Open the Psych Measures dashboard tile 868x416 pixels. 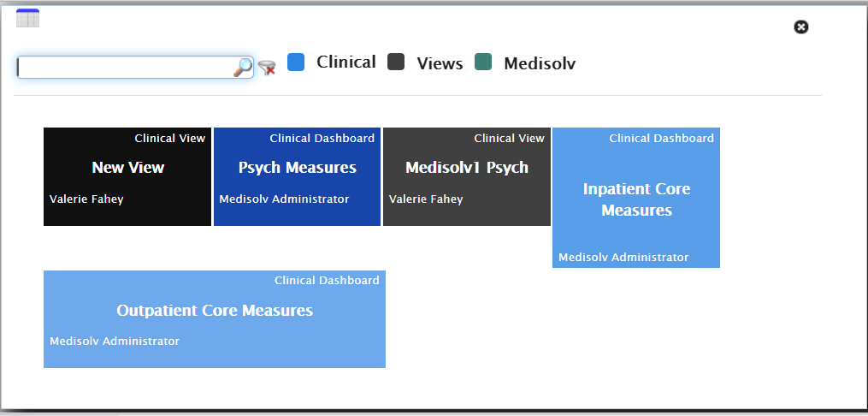[298, 176]
